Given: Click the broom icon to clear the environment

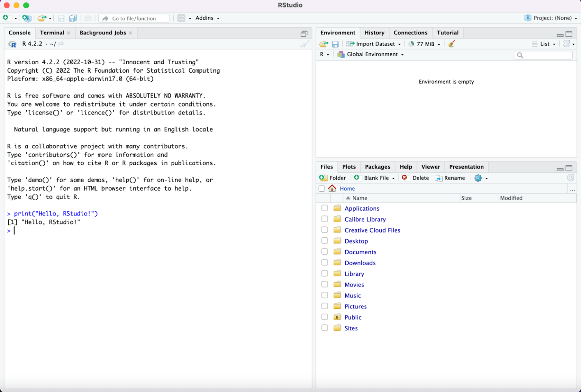Looking at the screenshot, I should [x=451, y=43].
